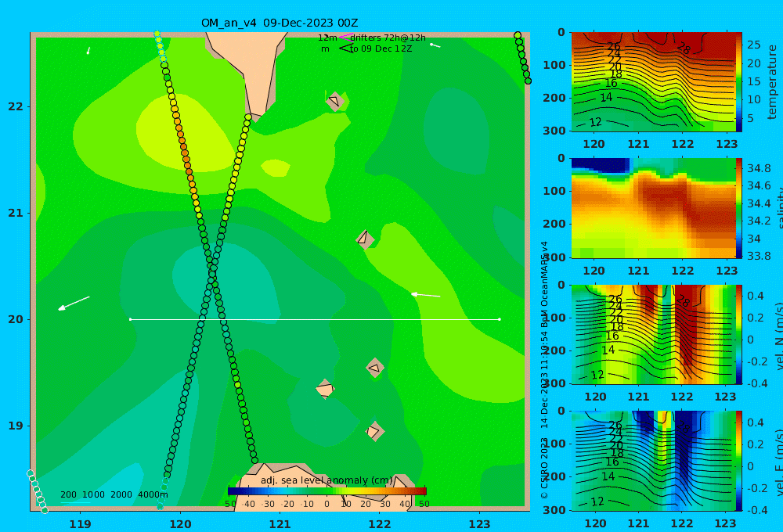Click the magenta drifter arrow legend icon
Viewport: 783px width, 532px height.
345,37
